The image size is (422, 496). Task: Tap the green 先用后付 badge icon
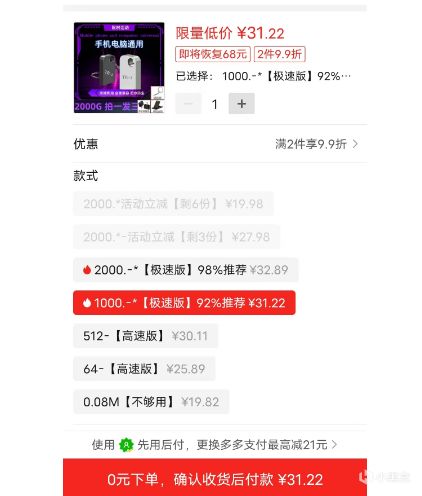pos(126,445)
